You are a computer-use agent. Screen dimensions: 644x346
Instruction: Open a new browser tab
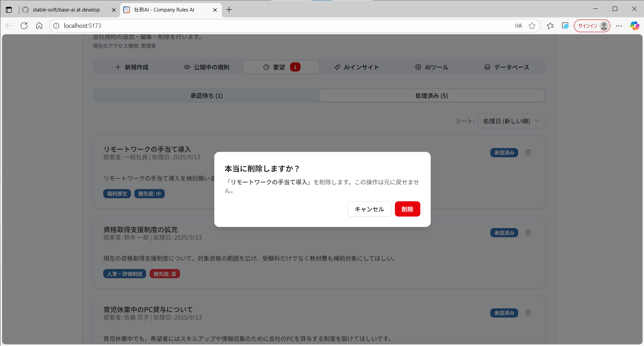point(229,10)
